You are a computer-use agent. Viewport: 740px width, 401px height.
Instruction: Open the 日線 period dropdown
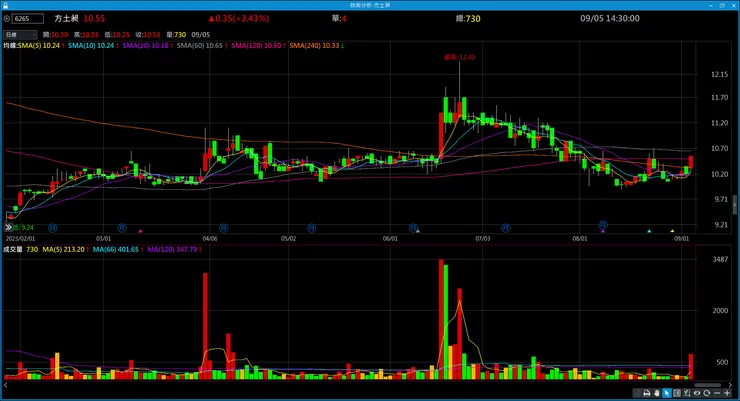tap(20, 35)
